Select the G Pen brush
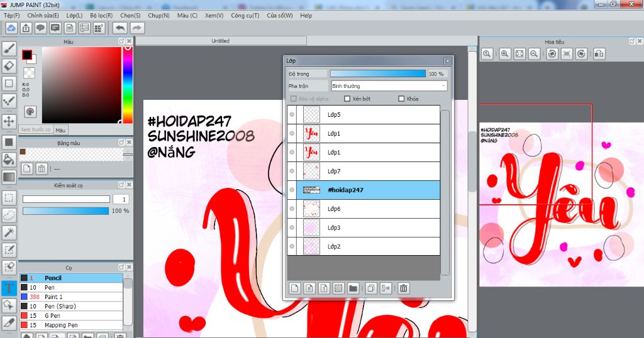Image resolution: width=644 pixels, height=338 pixels. tap(71, 315)
